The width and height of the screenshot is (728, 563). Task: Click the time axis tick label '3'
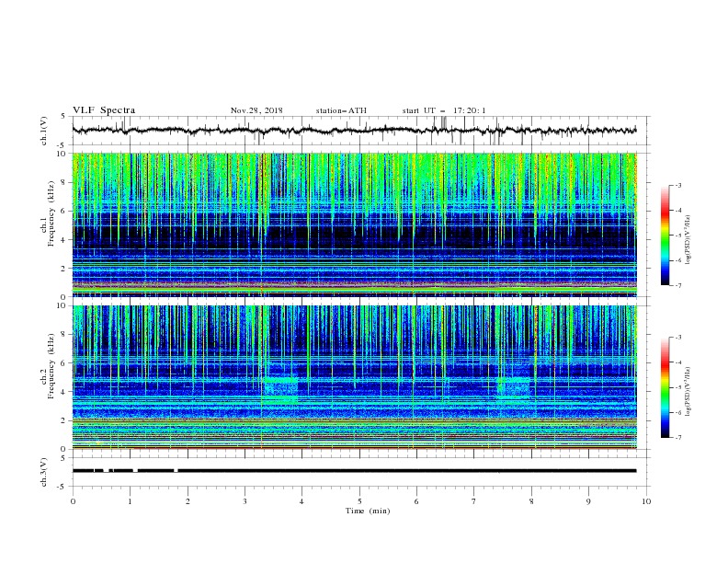click(x=245, y=501)
